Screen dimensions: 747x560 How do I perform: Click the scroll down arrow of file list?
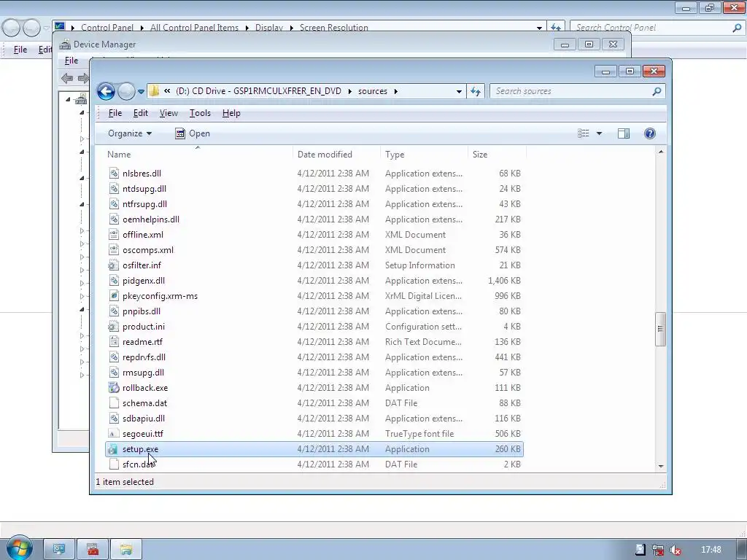[661, 466]
